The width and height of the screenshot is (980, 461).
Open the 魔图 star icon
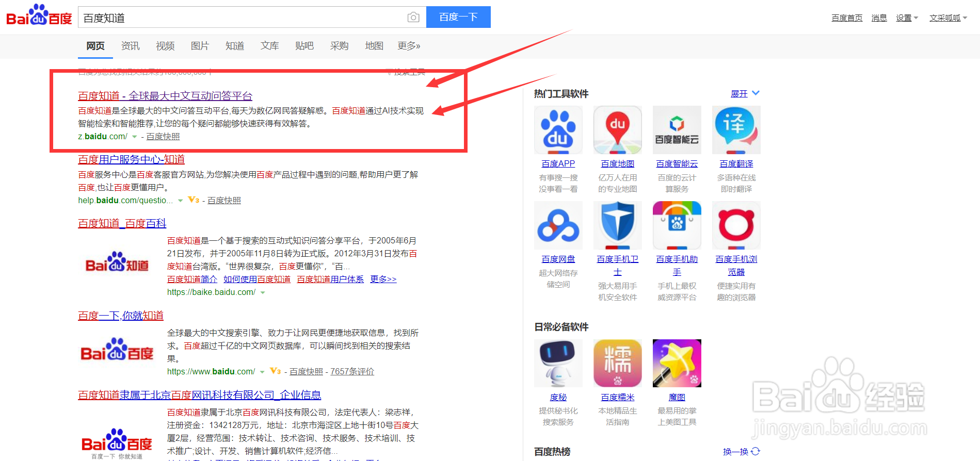pos(677,363)
